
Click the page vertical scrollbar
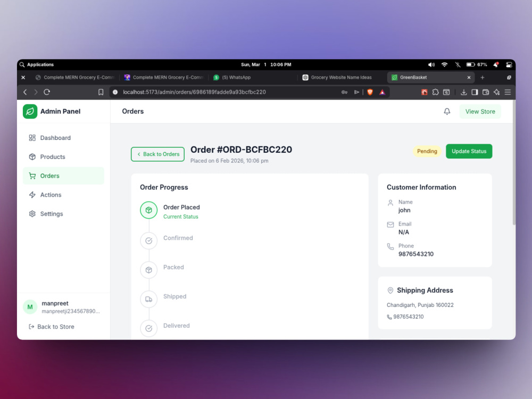[x=514, y=163]
